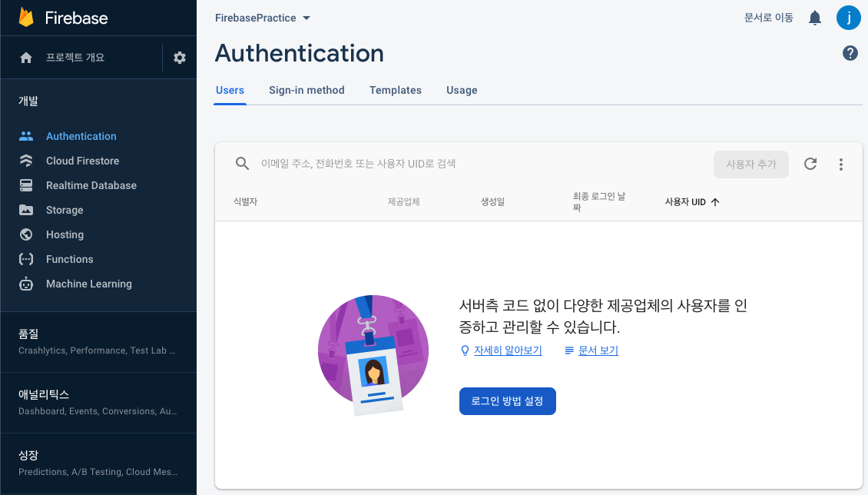This screenshot has height=495, width=868.
Task: Collapse the 개발 section header
Action: (28, 101)
